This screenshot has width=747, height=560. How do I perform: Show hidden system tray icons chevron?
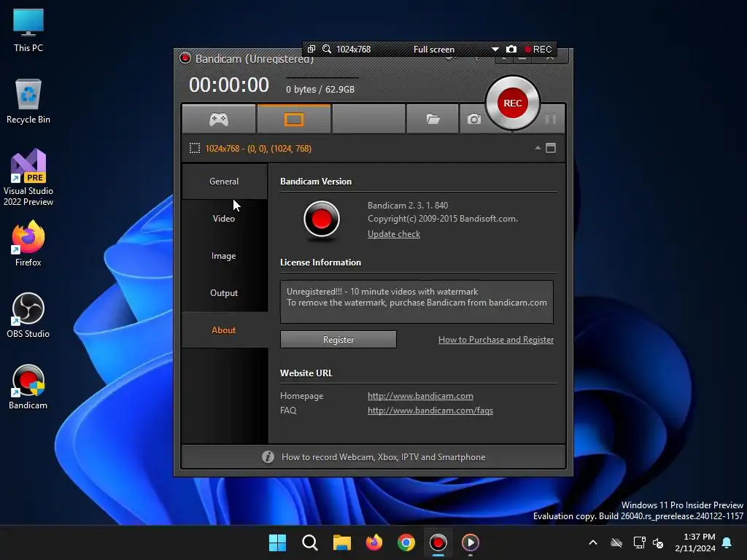[x=593, y=542]
